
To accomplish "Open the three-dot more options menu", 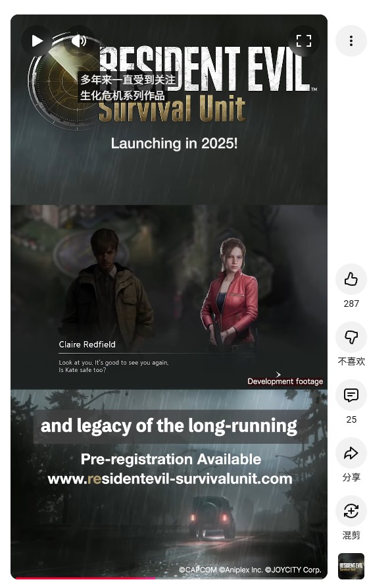I will point(351,41).
